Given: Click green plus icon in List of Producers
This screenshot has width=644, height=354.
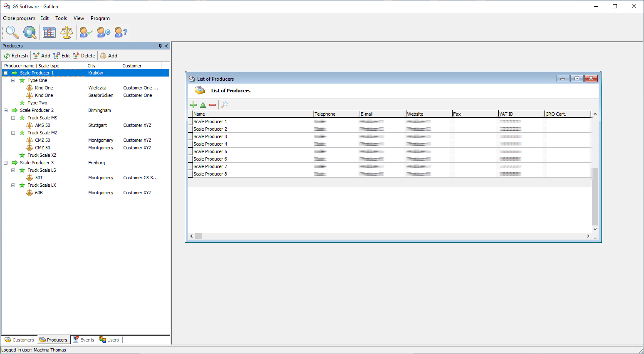Looking at the screenshot, I should tap(193, 105).
